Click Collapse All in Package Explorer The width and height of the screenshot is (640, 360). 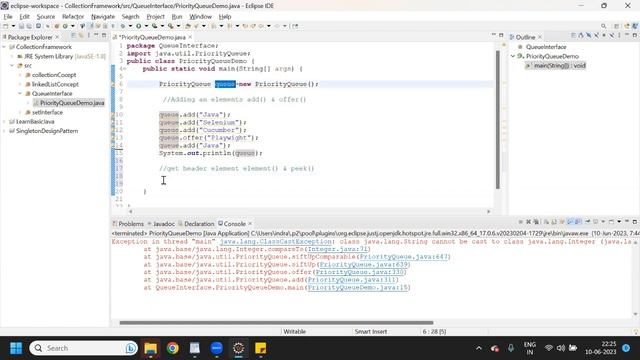73,36
